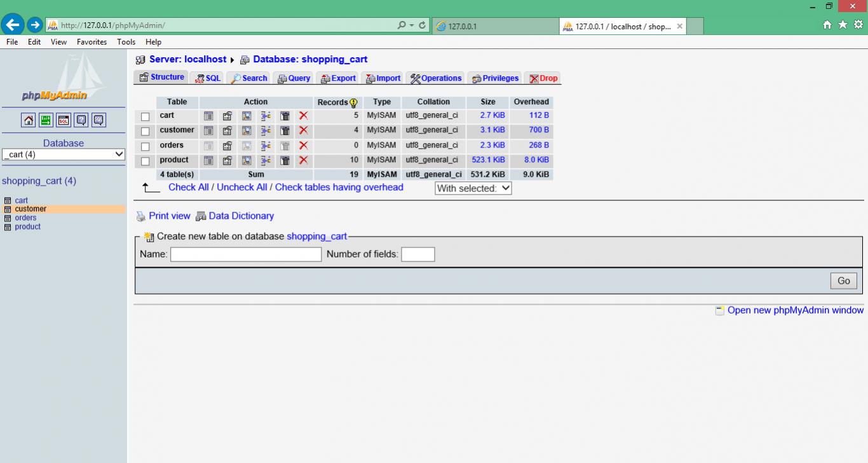Open the Query tab
The height and width of the screenshot is (463, 868).
click(x=294, y=78)
